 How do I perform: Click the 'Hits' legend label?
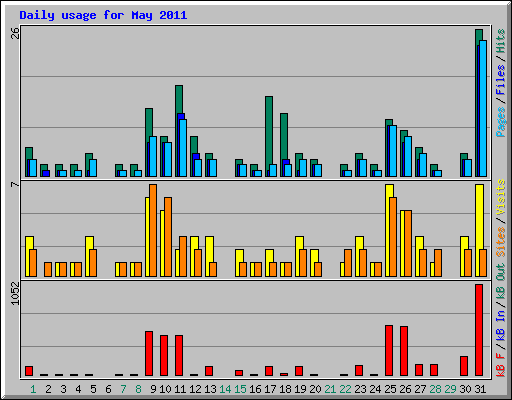pos(501,41)
